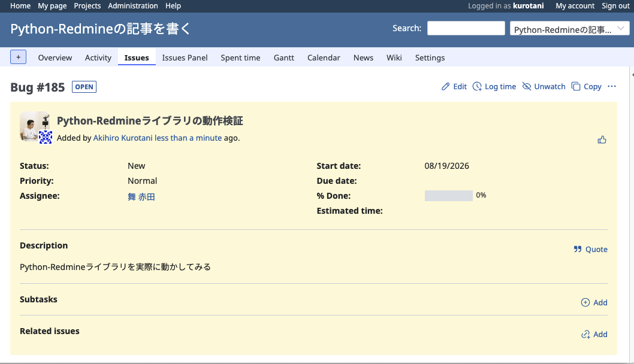The width and height of the screenshot is (634, 364).
Task: Click the thumbs-up like icon
Action: (x=602, y=139)
